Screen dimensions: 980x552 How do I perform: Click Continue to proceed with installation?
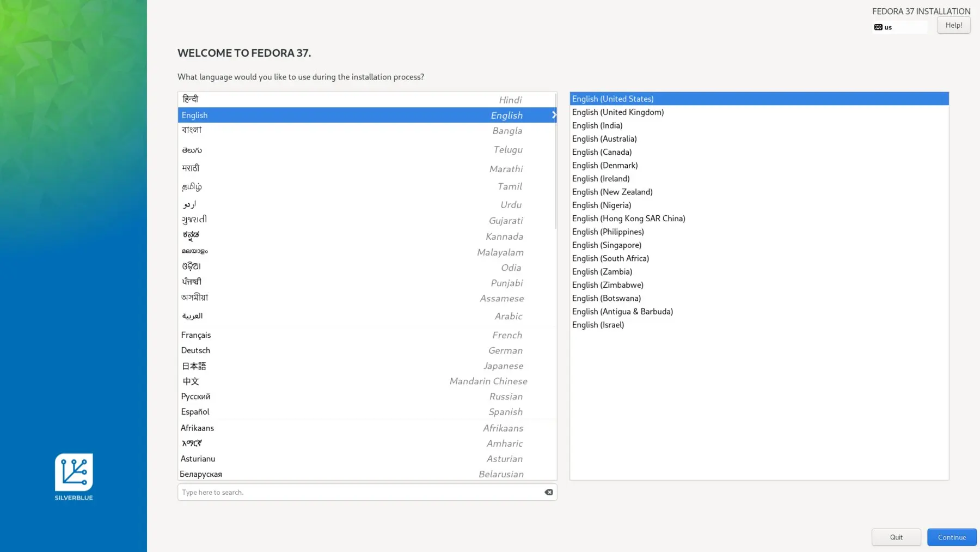(x=952, y=537)
